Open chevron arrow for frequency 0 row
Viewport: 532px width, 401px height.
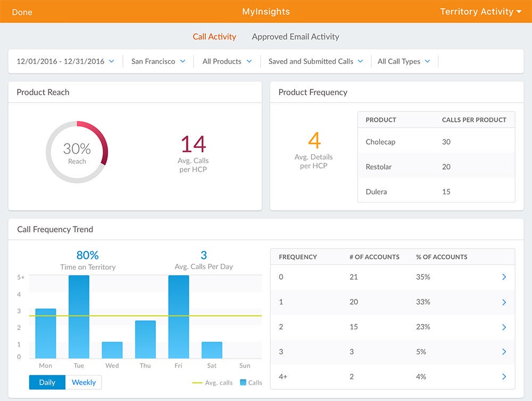[x=504, y=277]
